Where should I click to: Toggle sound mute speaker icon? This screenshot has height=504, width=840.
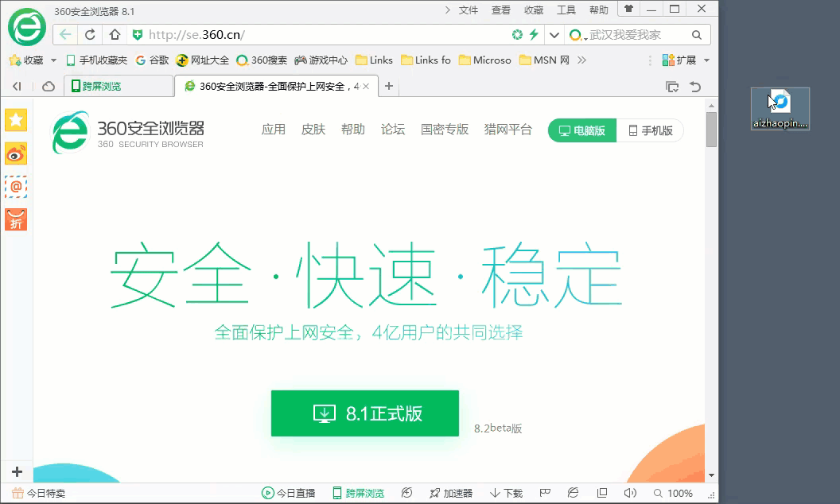pyautogui.click(x=630, y=493)
